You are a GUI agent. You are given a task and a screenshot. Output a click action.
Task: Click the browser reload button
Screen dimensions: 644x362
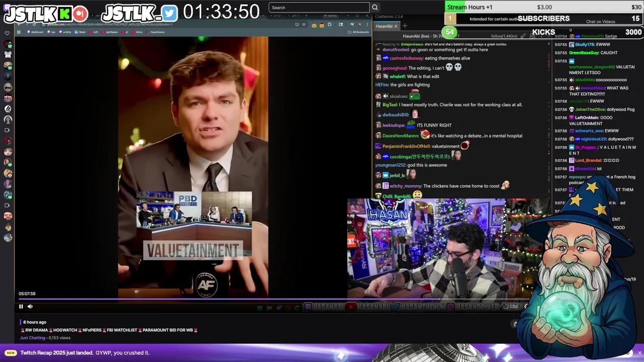pyautogui.click(x=34, y=24)
